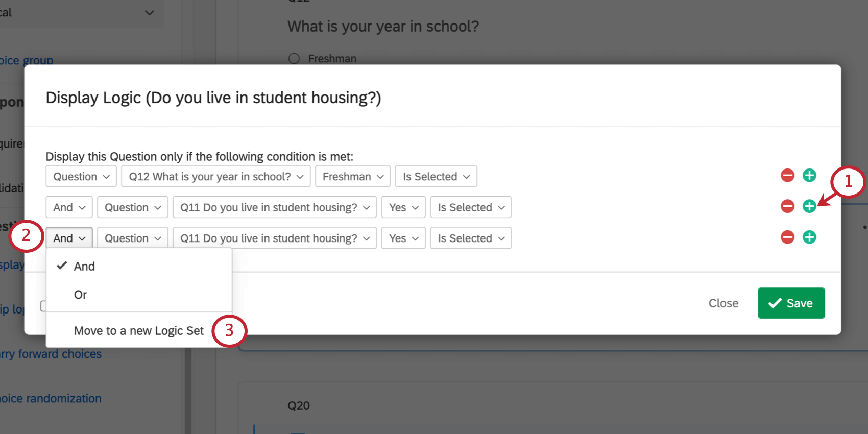
Task: Remove the first Freshman condition row
Action: click(787, 176)
